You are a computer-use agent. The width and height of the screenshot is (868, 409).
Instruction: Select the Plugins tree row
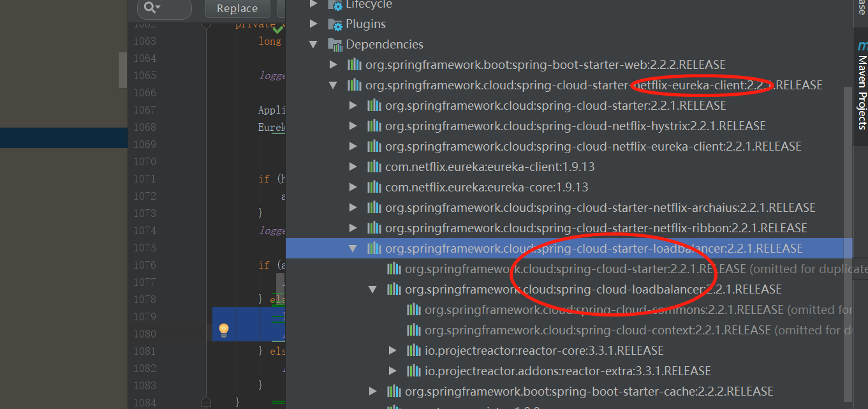coord(569,24)
